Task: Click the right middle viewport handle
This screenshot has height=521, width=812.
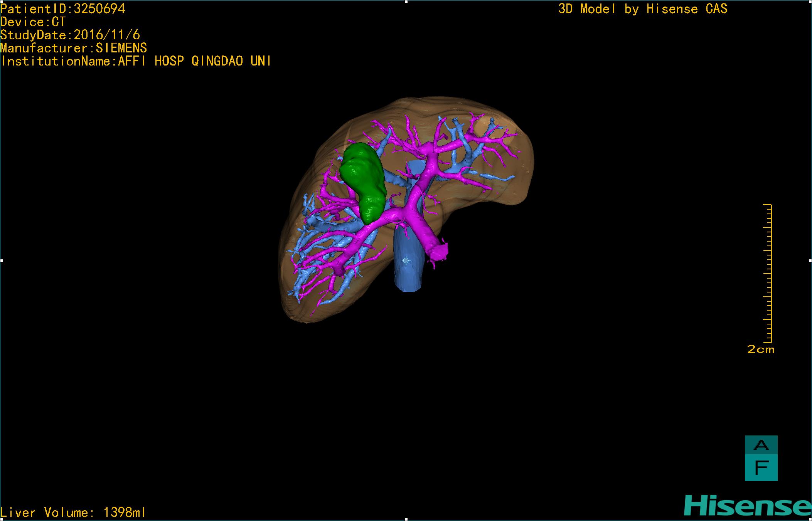Action: 810,261
